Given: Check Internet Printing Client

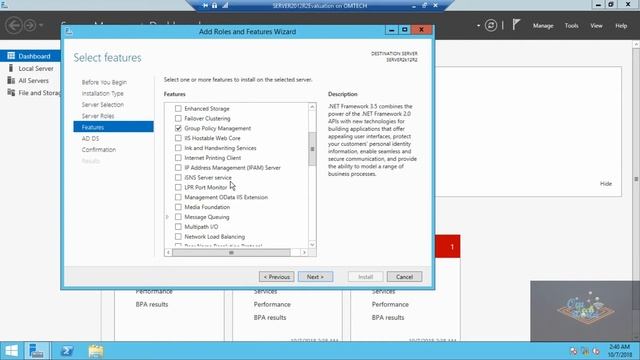Looking at the screenshot, I should (x=178, y=158).
